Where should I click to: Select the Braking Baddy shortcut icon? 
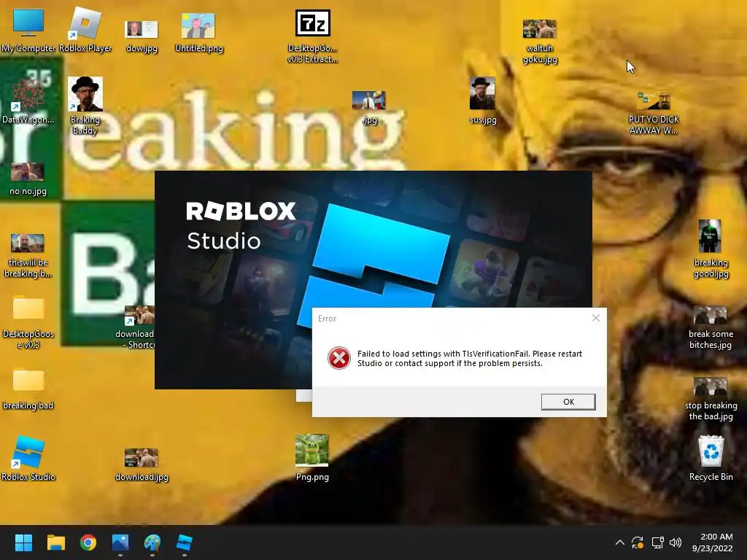(x=85, y=106)
